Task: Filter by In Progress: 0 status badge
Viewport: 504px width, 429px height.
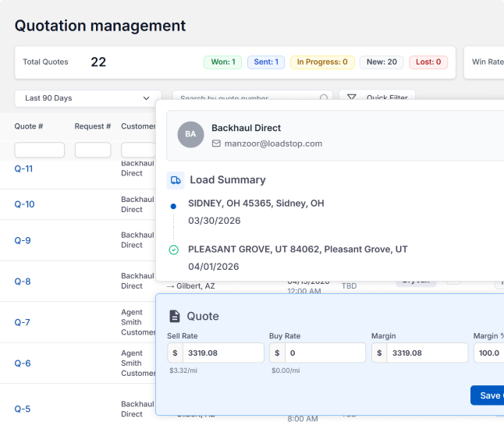Action: (x=322, y=62)
